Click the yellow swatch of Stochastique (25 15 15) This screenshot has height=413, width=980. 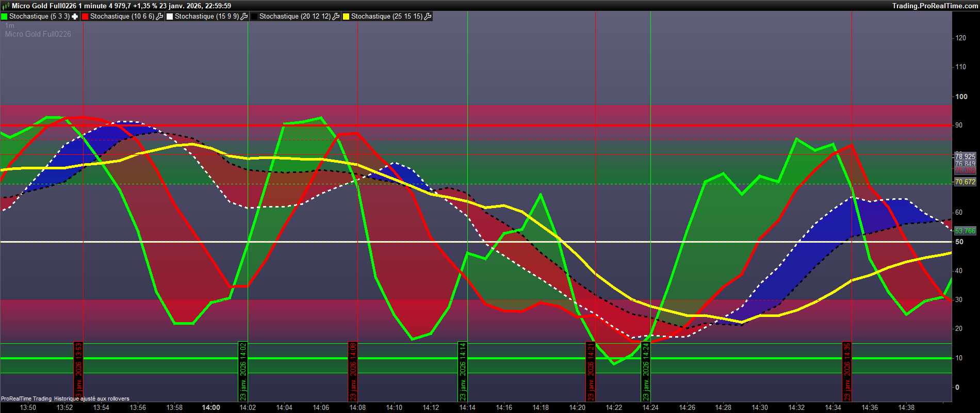[x=347, y=17]
